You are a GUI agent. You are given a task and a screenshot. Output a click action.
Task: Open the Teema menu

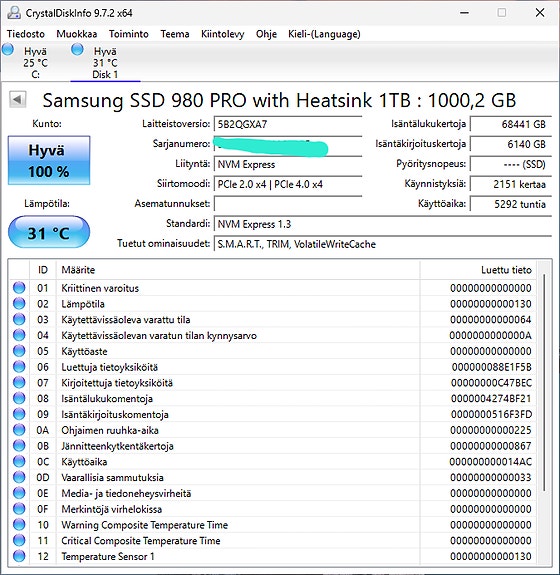175,34
